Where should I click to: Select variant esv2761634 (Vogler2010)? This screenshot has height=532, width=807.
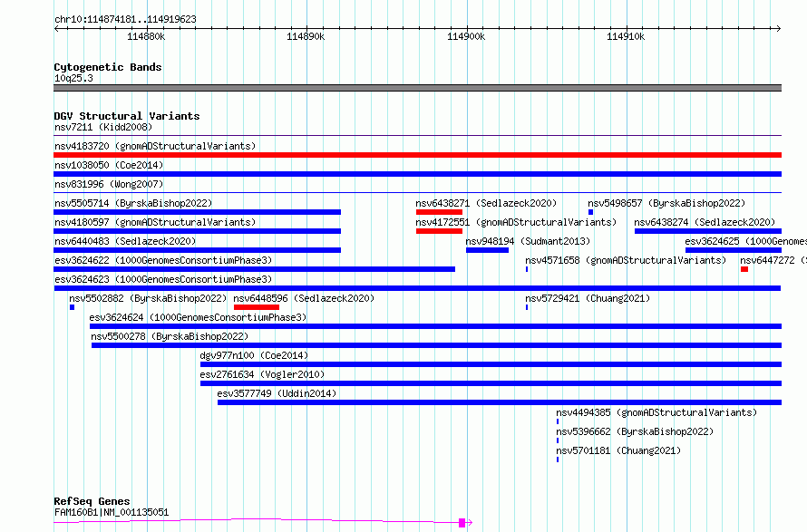[x=491, y=383]
